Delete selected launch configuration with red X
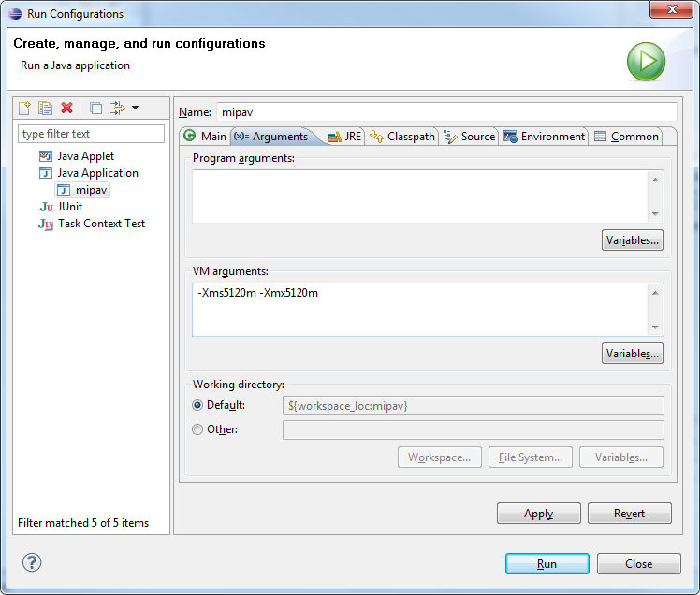 point(66,109)
